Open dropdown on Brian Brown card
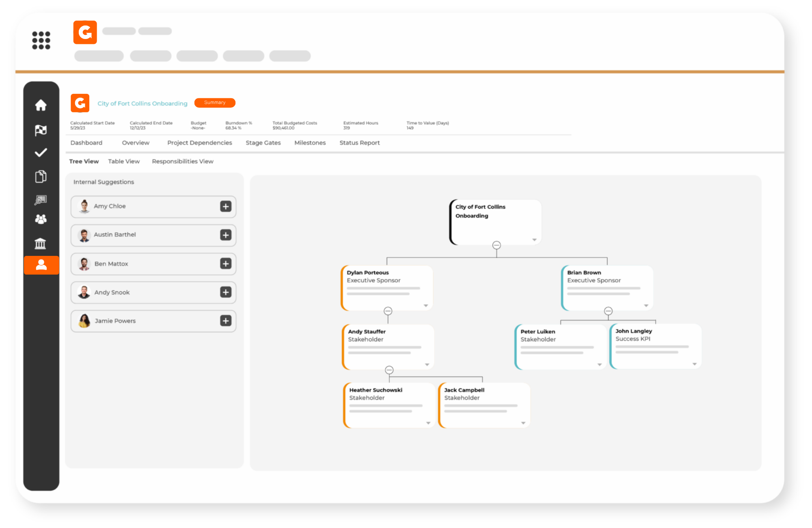This screenshot has width=812, height=528. coord(646,305)
